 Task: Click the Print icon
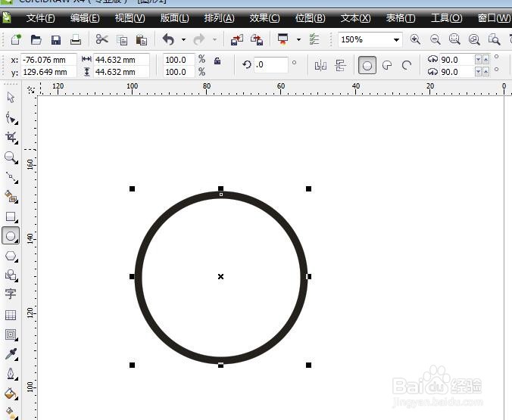click(x=76, y=40)
